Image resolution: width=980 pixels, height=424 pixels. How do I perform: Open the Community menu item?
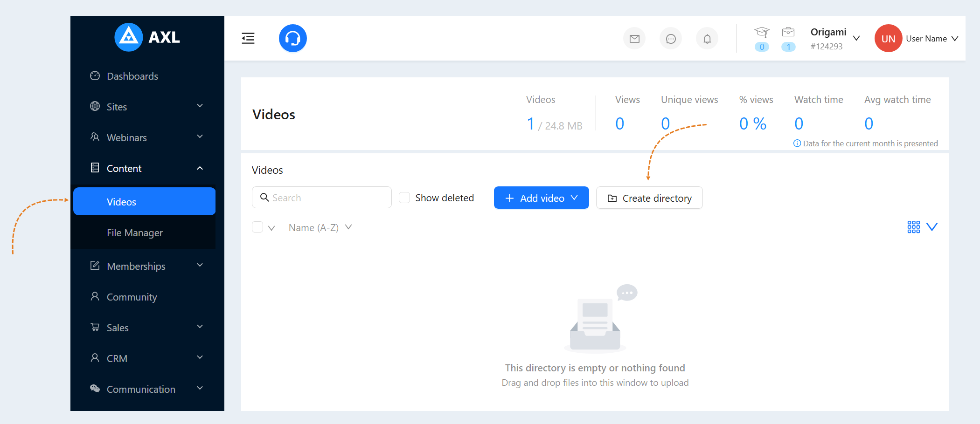145,297
